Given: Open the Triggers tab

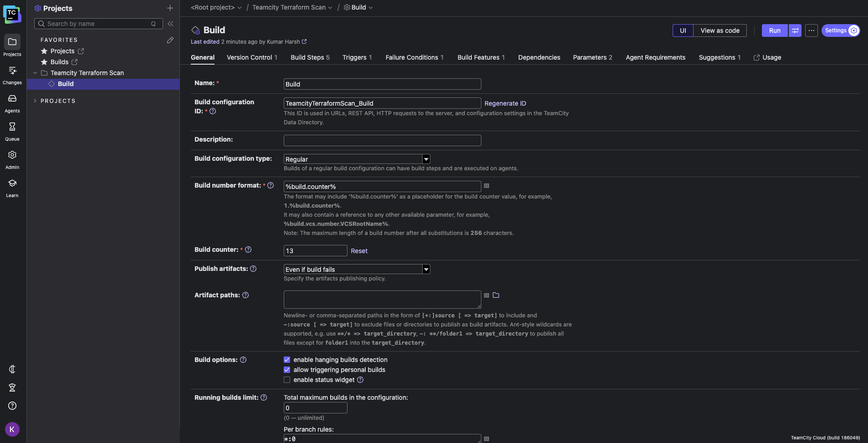Looking at the screenshot, I should click(357, 57).
